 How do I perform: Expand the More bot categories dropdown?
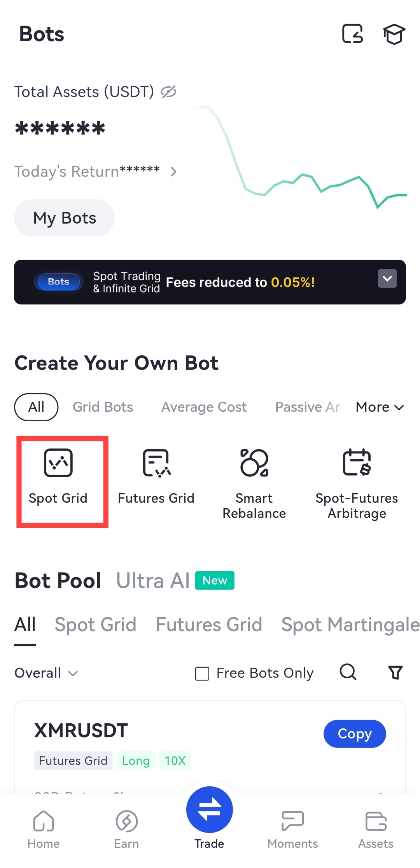point(380,407)
